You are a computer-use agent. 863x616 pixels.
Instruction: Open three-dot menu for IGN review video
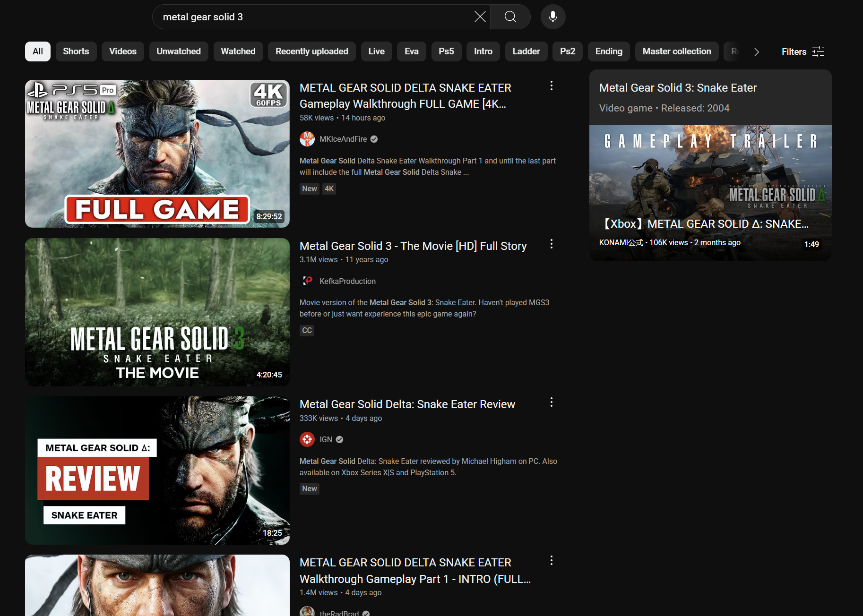551,402
